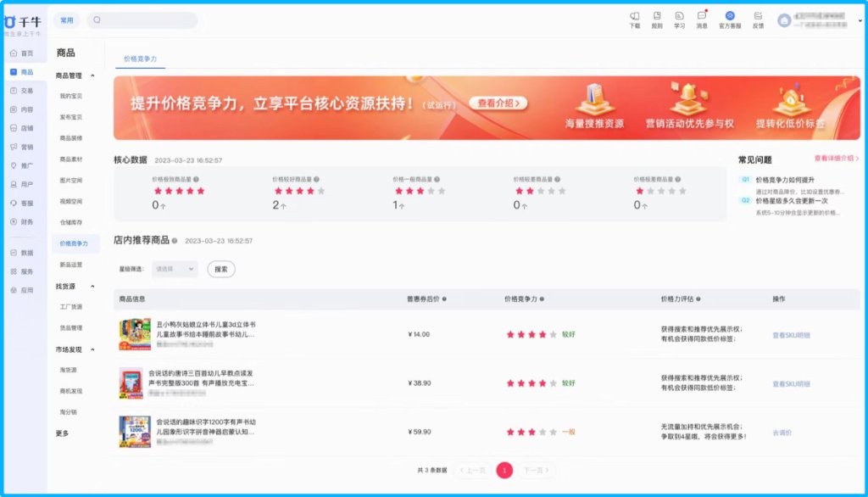Image resolution: width=868 pixels, height=497 pixels.
Task: Open the 星级筛选 dropdown
Action: (x=175, y=269)
